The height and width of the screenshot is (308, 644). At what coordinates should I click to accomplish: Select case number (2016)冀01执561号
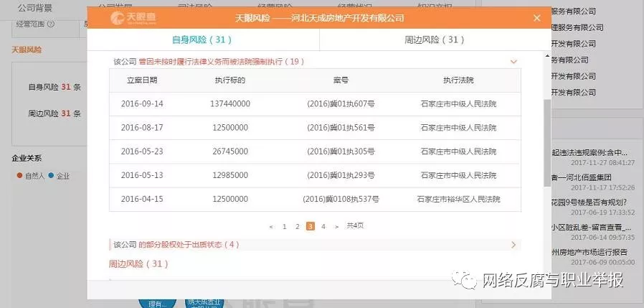click(341, 128)
